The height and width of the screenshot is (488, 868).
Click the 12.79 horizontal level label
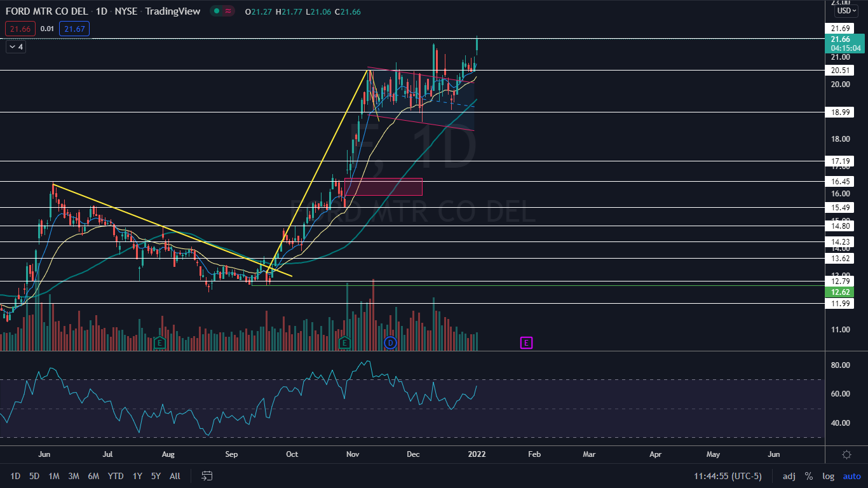click(x=841, y=281)
